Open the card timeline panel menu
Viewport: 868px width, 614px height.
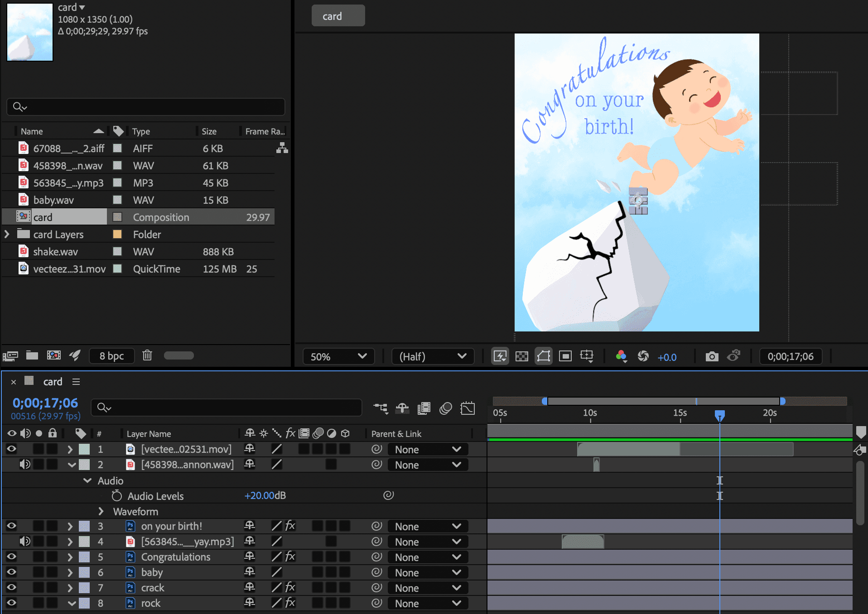(x=76, y=382)
